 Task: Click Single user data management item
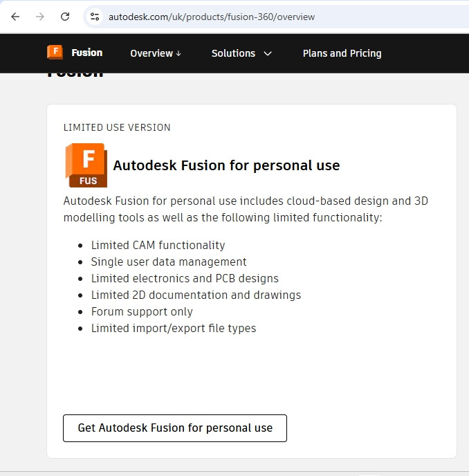[x=169, y=262]
